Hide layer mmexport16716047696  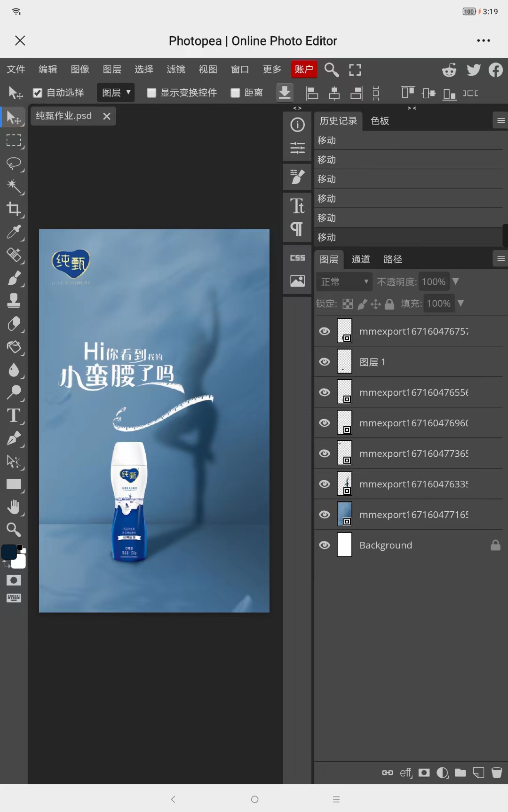(x=325, y=423)
